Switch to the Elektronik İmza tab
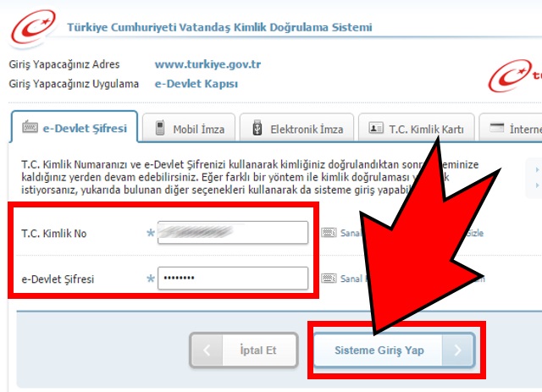Viewport: 542px width, 392px height. (x=297, y=128)
